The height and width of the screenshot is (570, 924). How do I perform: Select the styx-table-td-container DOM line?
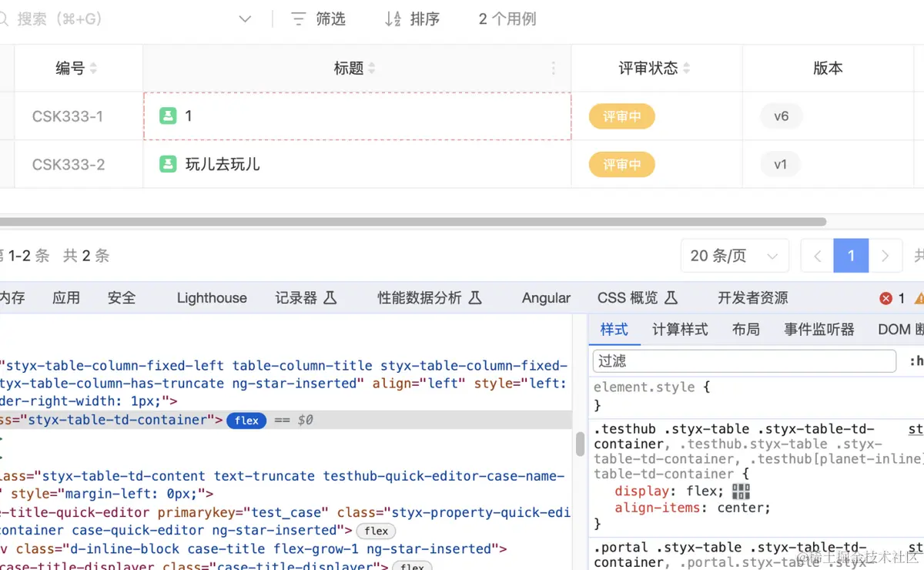point(286,421)
